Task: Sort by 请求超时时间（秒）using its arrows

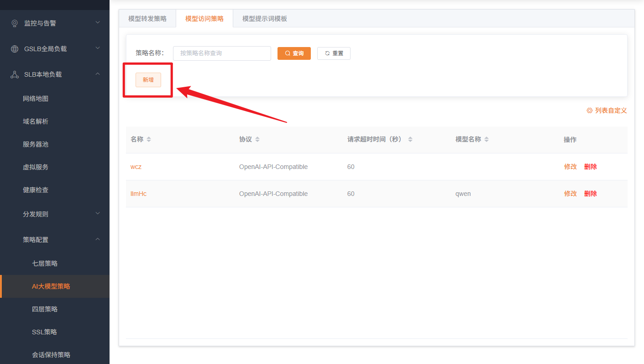Action: [x=410, y=140]
